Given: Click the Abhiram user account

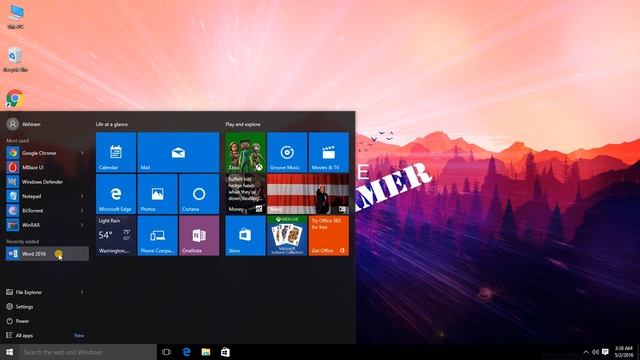Looking at the screenshot, I should [24, 124].
